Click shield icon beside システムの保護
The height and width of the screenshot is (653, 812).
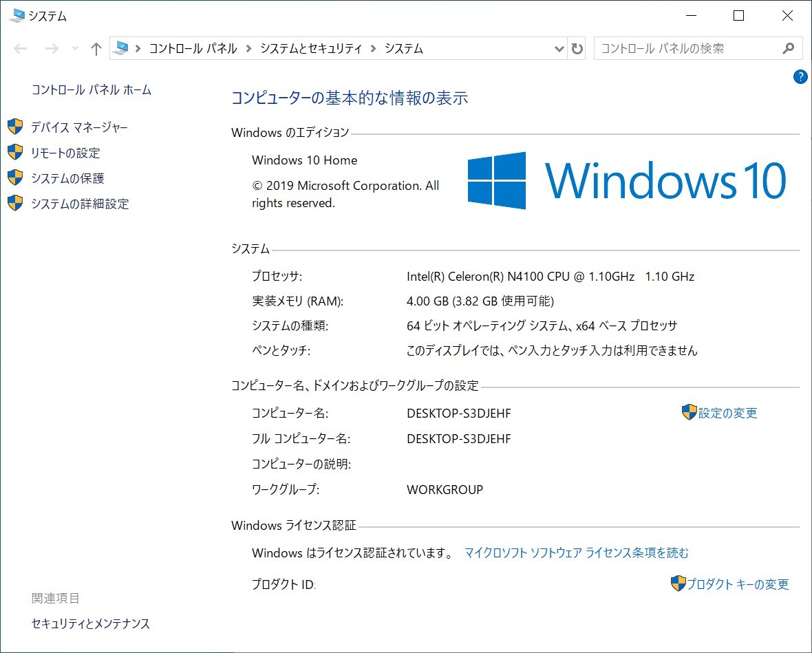tap(16, 178)
